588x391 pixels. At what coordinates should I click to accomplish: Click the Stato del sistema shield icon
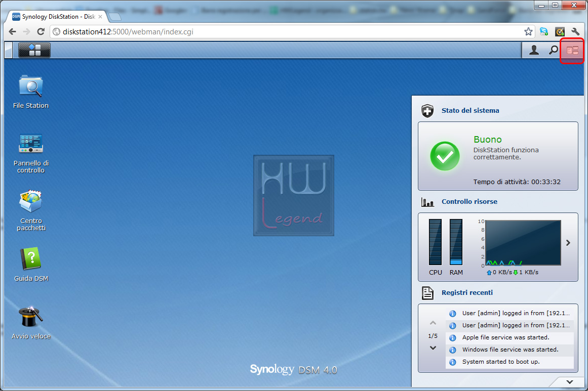427,110
